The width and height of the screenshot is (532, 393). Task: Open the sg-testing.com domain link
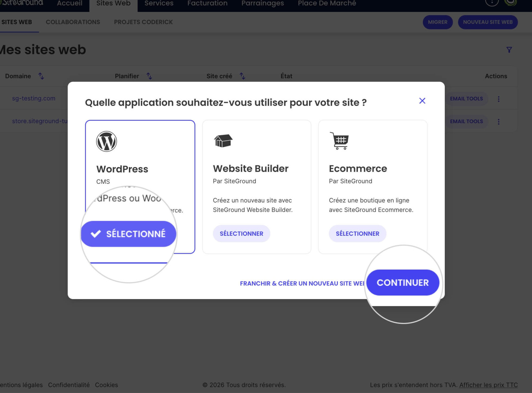pos(34,98)
